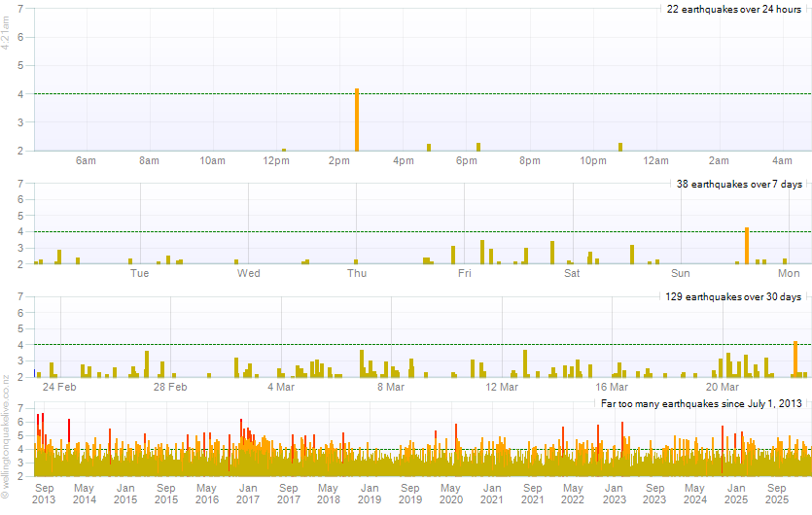Click the 'Sep 2013' axis label
The width and height of the screenshot is (812, 515).
click(x=45, y=493)
